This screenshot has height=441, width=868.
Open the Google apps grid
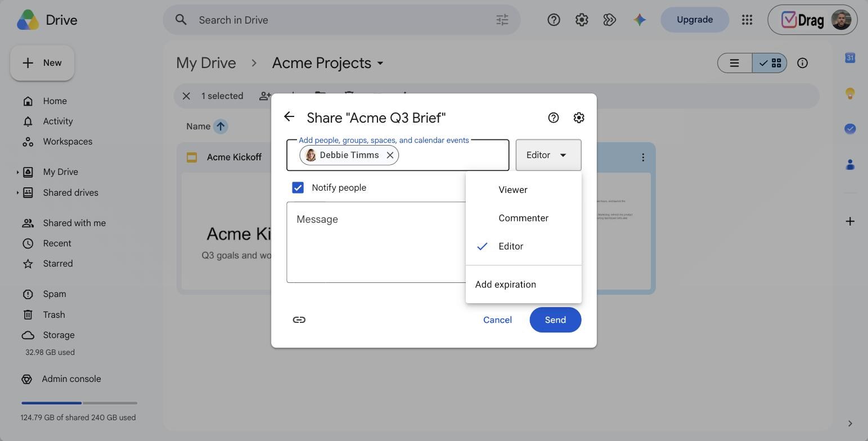747,20
